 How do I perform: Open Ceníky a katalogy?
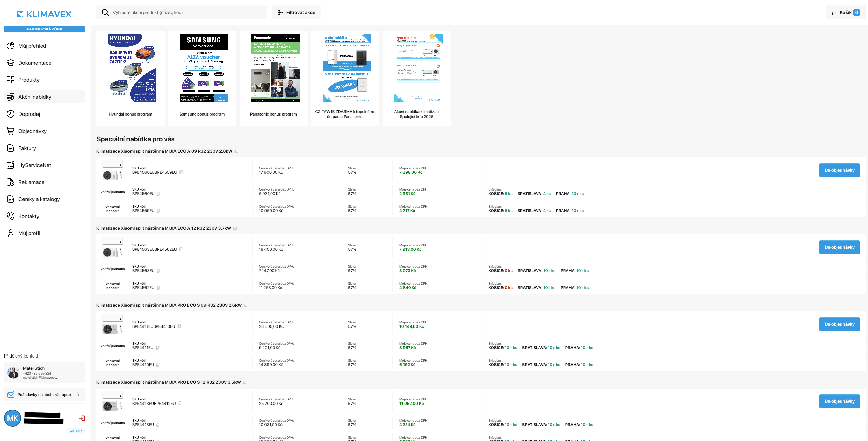[45, 199]
